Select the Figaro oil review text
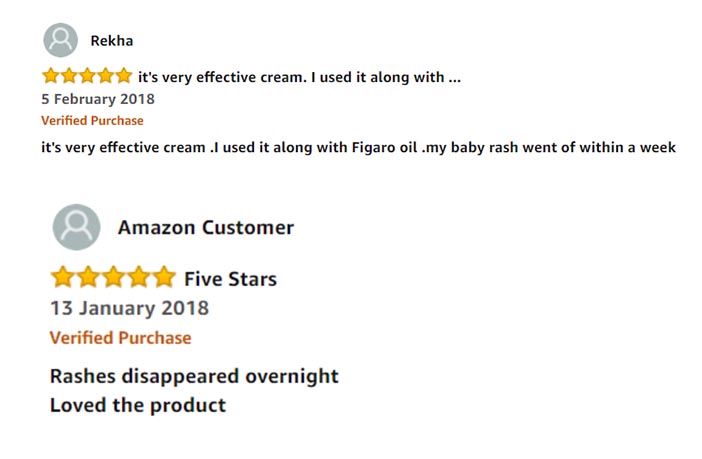Image resolution: width=702 pixels, height=459 pixels. coord(358,147)
